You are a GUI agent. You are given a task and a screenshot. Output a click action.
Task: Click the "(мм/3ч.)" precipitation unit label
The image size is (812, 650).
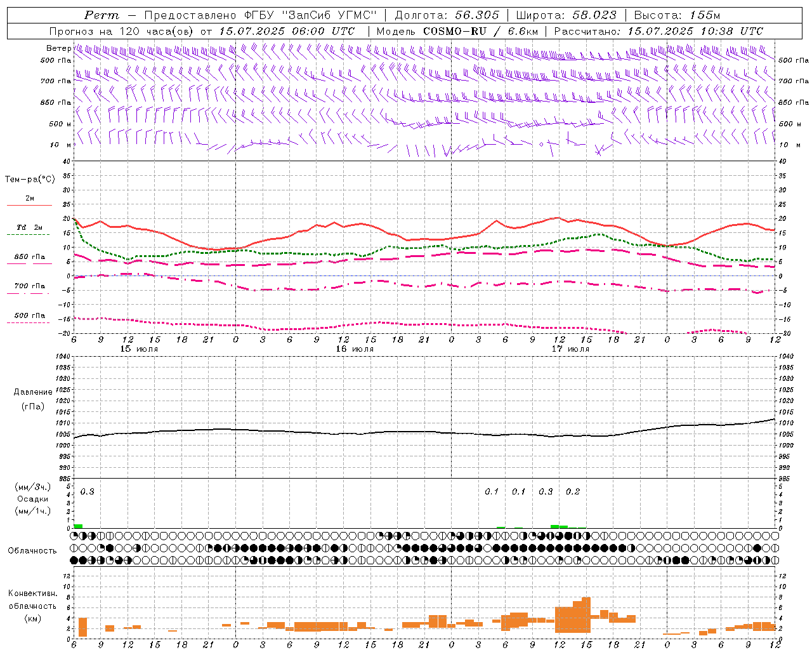click(x=33, y=487)
